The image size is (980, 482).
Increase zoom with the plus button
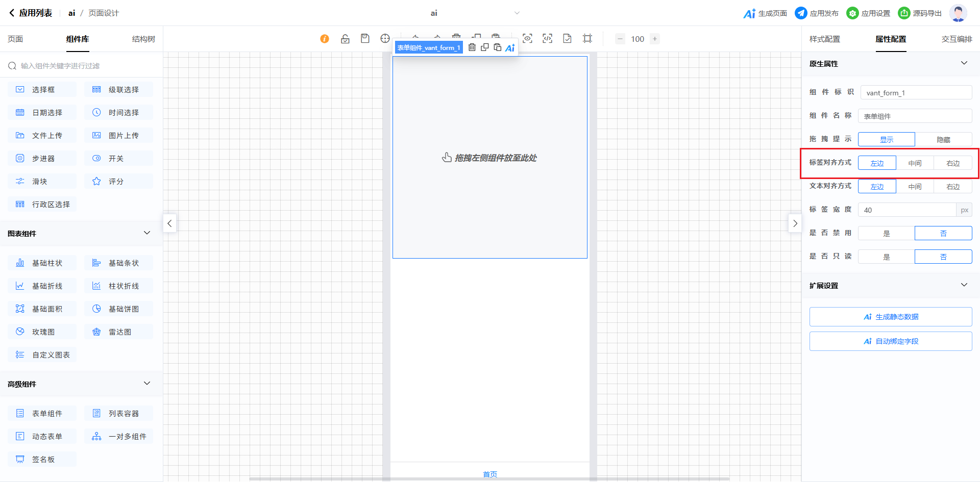point(654,39)
